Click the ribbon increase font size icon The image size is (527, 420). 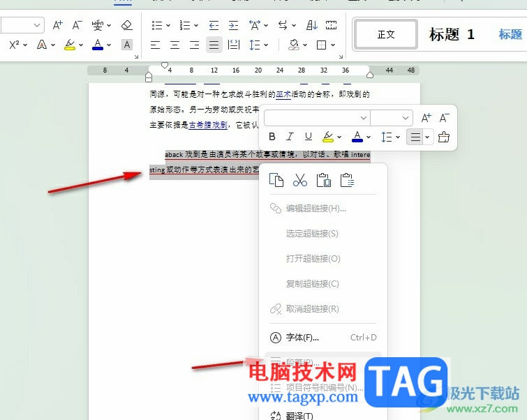[57, 25]
